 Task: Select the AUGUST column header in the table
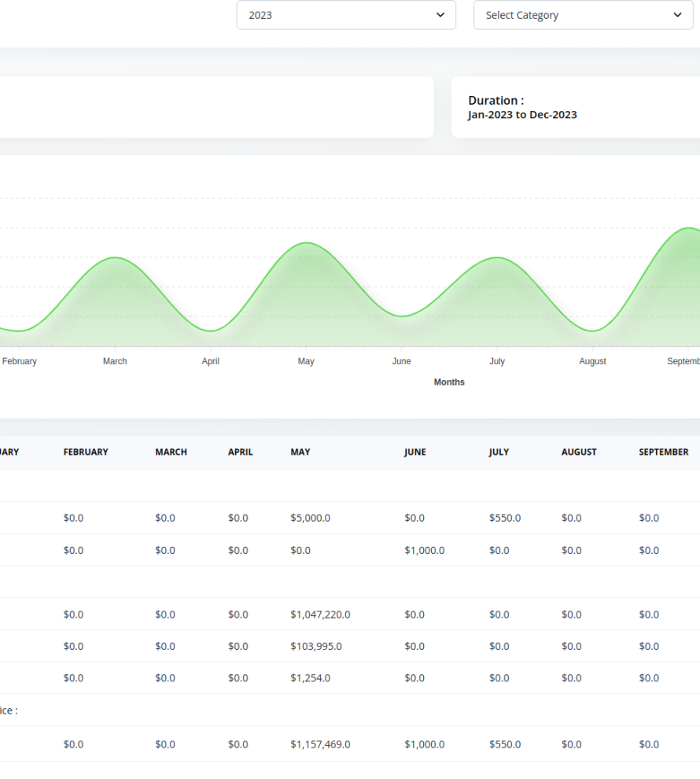click(579, 452)
